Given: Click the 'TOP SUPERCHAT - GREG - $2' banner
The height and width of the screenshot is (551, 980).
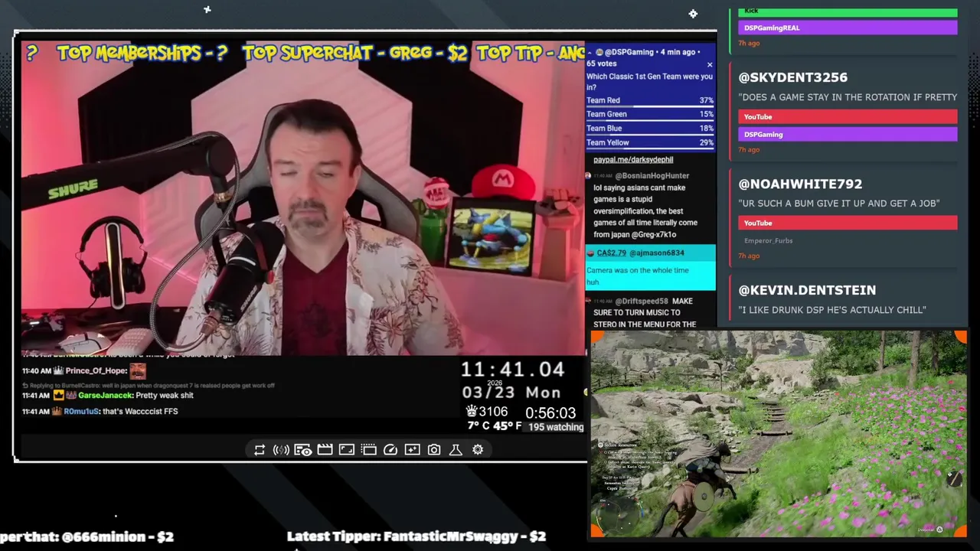Looking at the screenshot, I should (354, 53).
